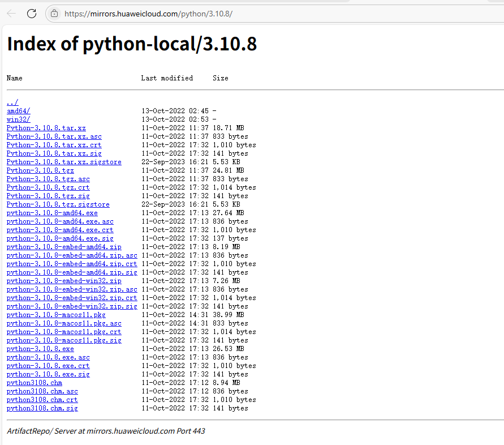Open Python-3.10.8.tgz.crt link
The image size is (504, 445).
[x=48, y=187]
